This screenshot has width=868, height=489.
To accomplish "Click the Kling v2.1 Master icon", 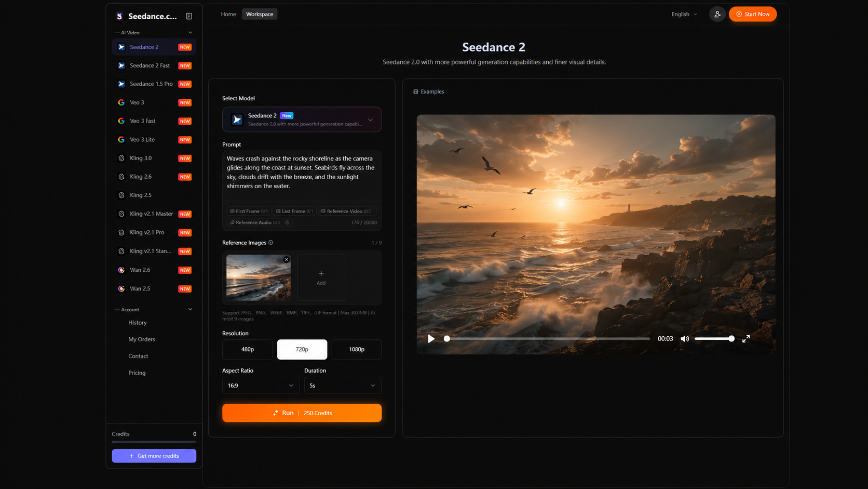I will pos(121,214).
